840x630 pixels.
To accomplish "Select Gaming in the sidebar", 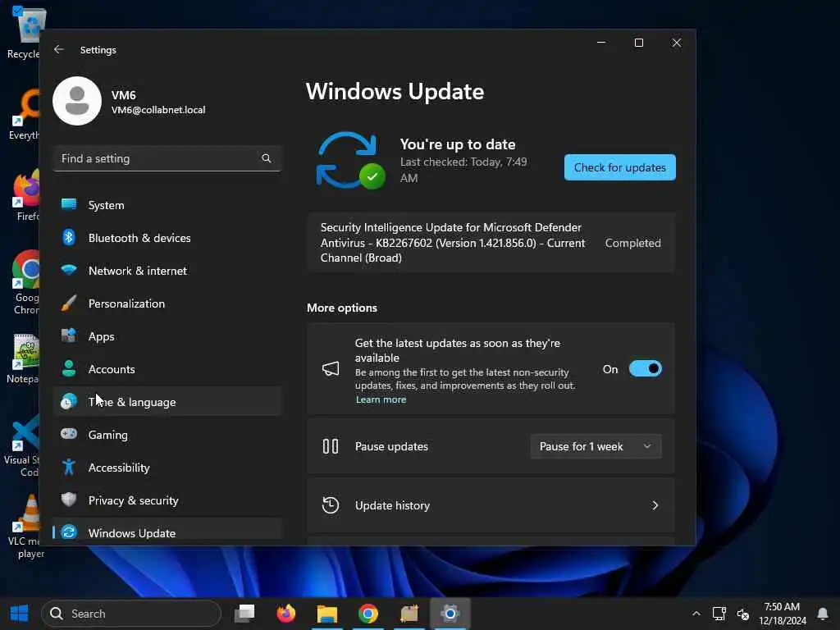I will point(167,435).
